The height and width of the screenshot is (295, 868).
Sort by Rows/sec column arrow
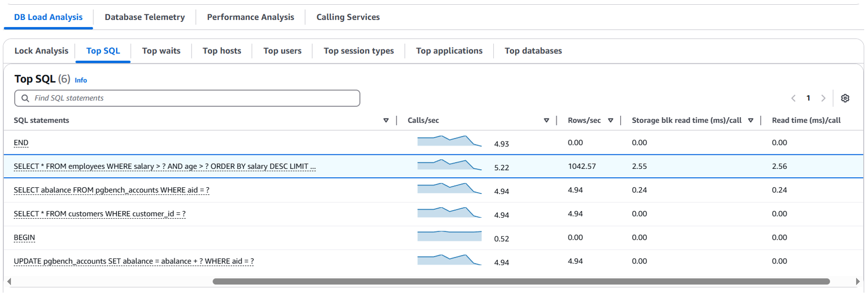610,121
